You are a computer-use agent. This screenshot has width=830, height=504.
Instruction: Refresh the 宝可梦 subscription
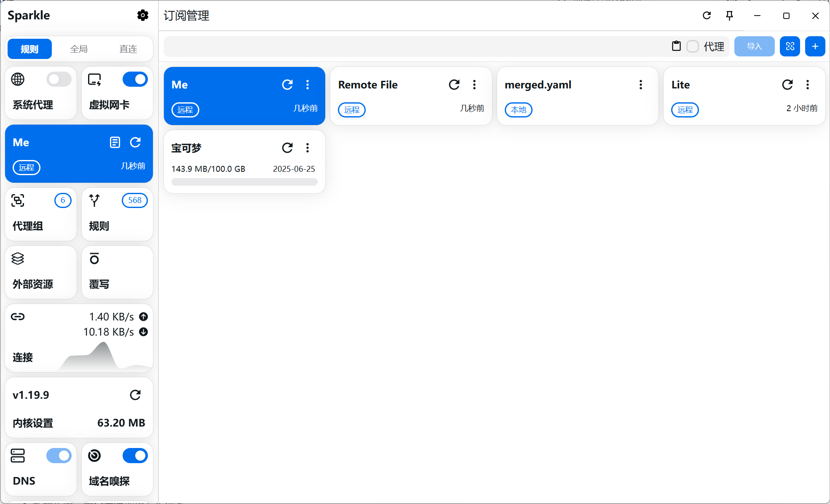pyautogui.click(x=287, y=148)
